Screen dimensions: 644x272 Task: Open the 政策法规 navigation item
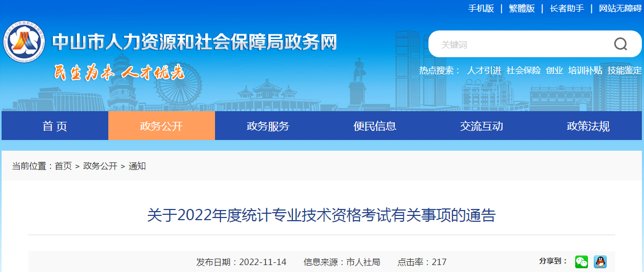click(x=588, y=126)
